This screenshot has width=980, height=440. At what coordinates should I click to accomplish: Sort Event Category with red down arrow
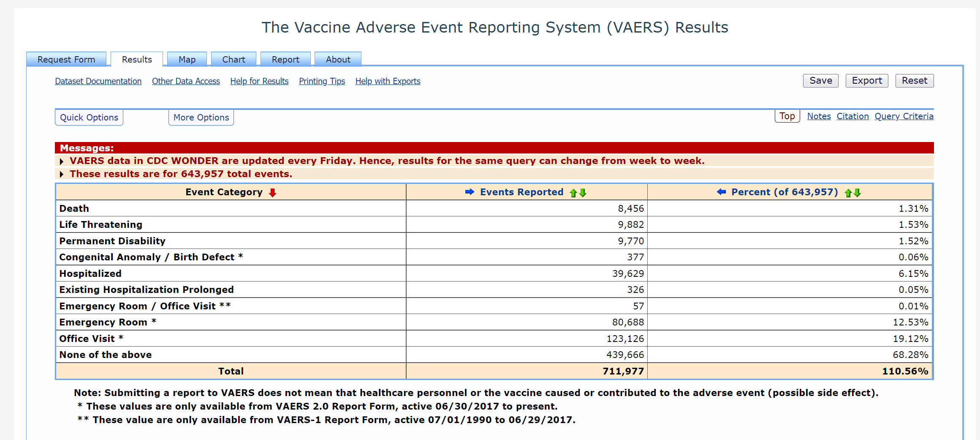pos(273,193)
